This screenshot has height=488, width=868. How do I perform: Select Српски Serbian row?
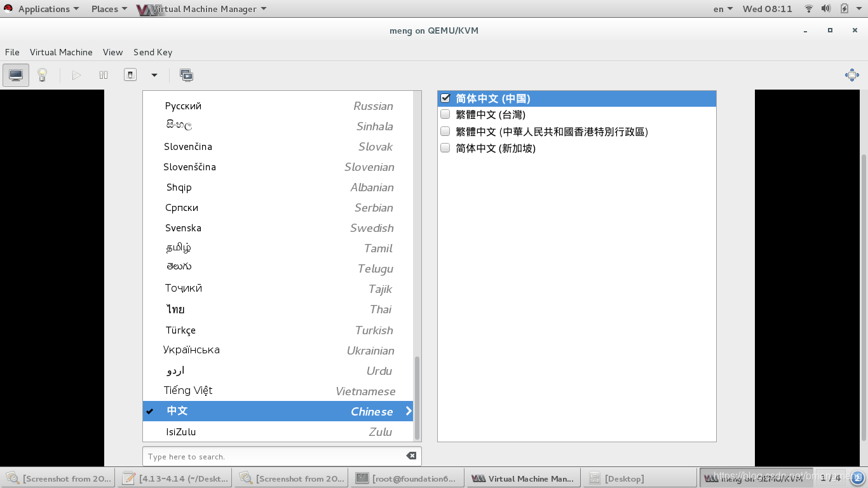(278, 208)
